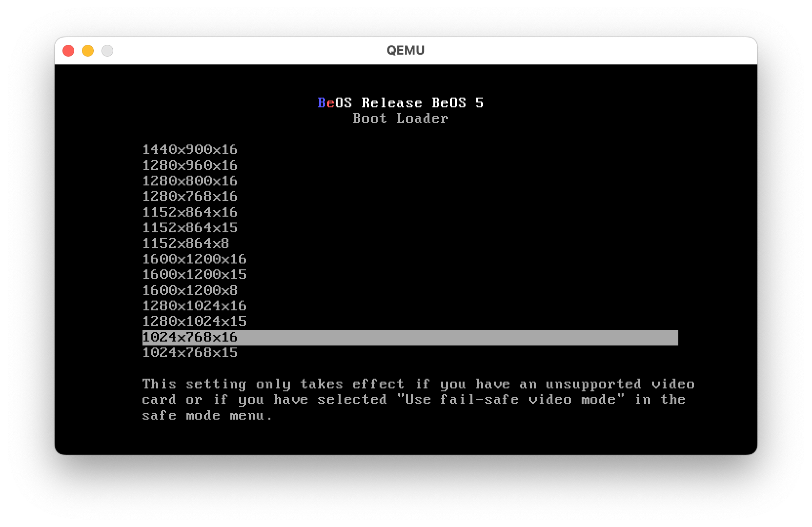
Task: Select the 1152x864x8 mode
Action: pyautogui.click(x=185, y=243)
